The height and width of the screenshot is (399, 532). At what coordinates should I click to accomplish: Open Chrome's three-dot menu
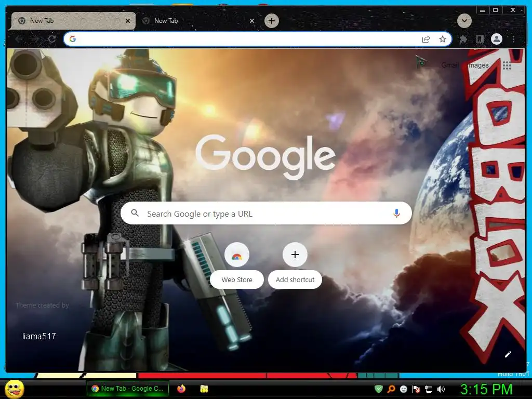(513, 39)
